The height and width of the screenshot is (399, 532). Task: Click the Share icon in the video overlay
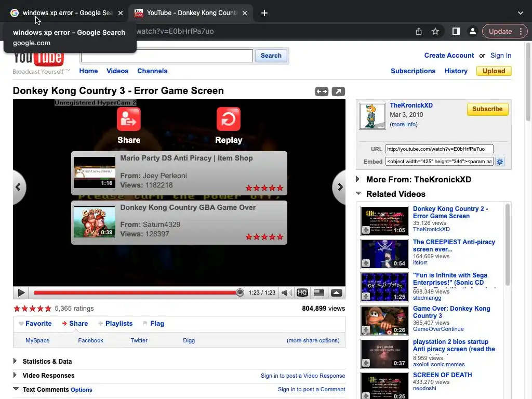[129, 119]
